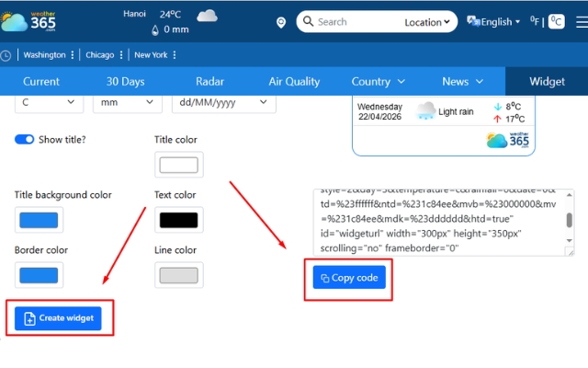Open the hamburger menu icon
Image resolution: width=588 pixels, height=368 pixels.
(x=582, y=22)
